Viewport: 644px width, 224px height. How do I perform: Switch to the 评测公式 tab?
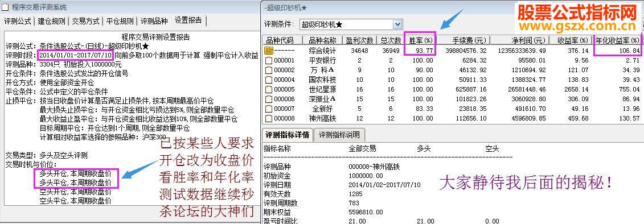(x=17, y=22)
